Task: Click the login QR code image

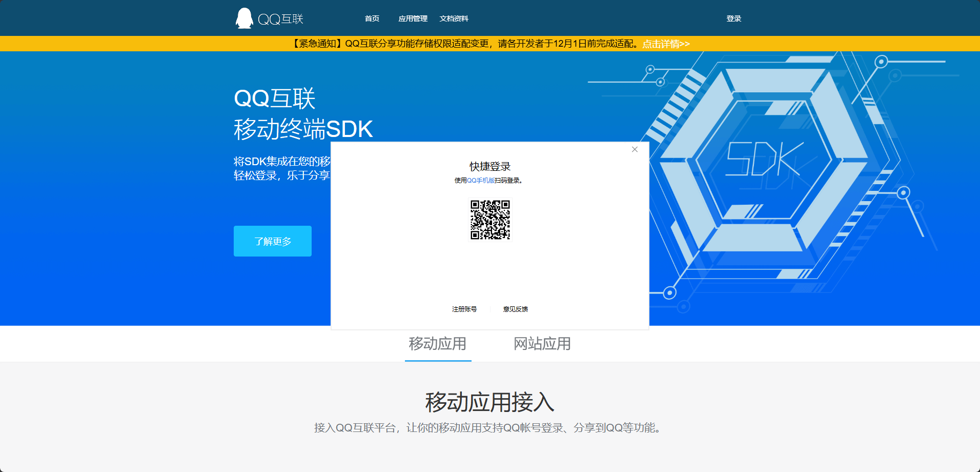Action: pyautogui.click(x=490, y=220)
